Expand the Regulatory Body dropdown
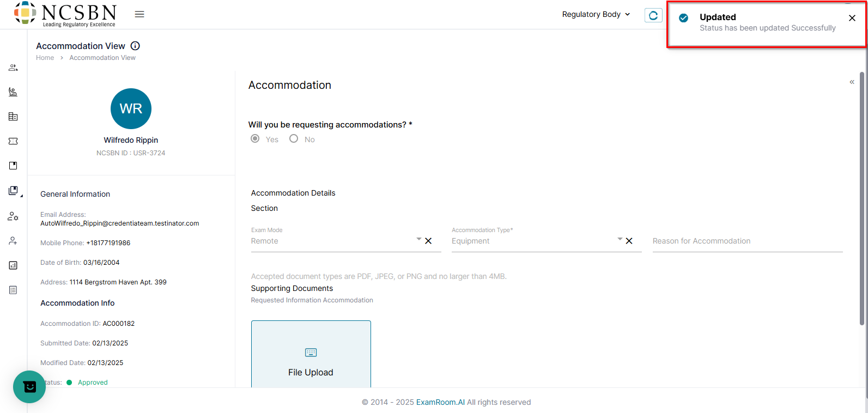 click(596, 14)
